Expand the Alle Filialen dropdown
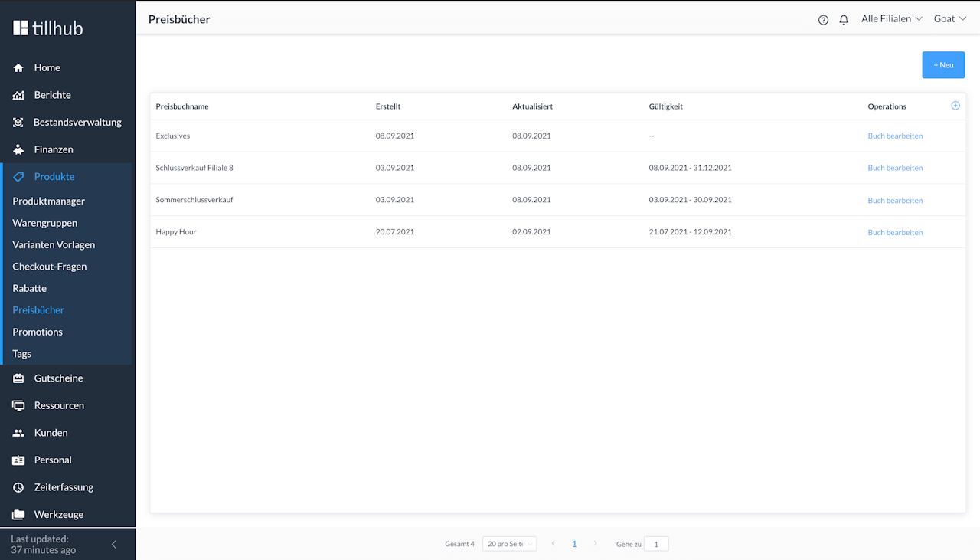This screenshot has width=980, height=560. click(x=891, y=19)
